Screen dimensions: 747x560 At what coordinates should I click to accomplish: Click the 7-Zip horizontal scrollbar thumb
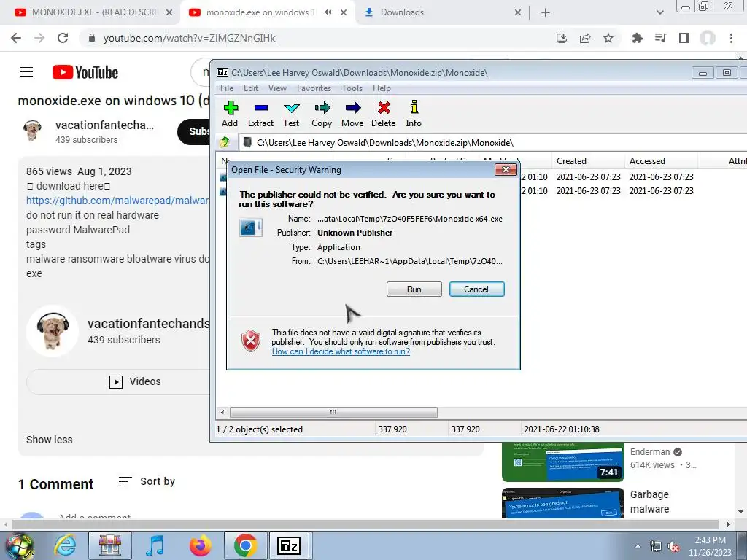(x=333, y=412)
